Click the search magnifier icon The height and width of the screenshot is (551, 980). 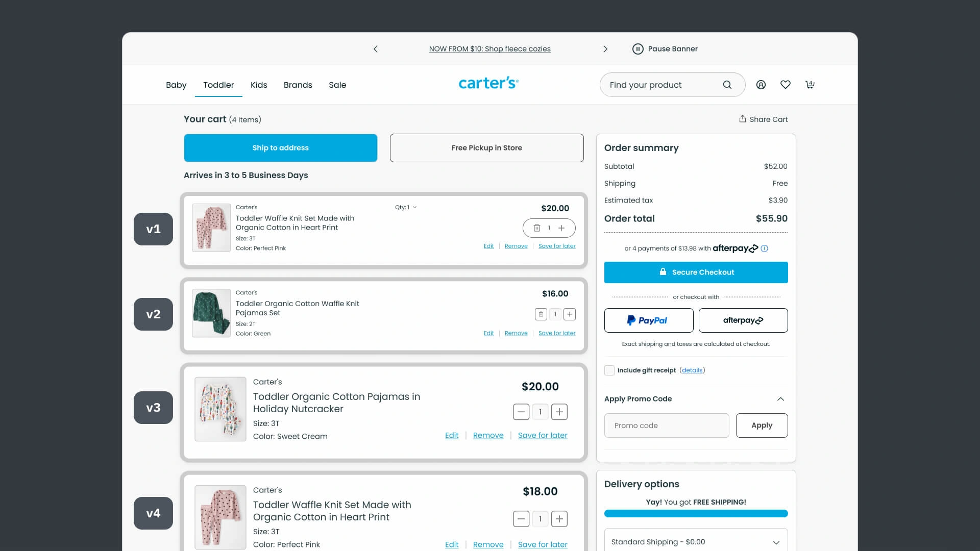pos(727,84)
